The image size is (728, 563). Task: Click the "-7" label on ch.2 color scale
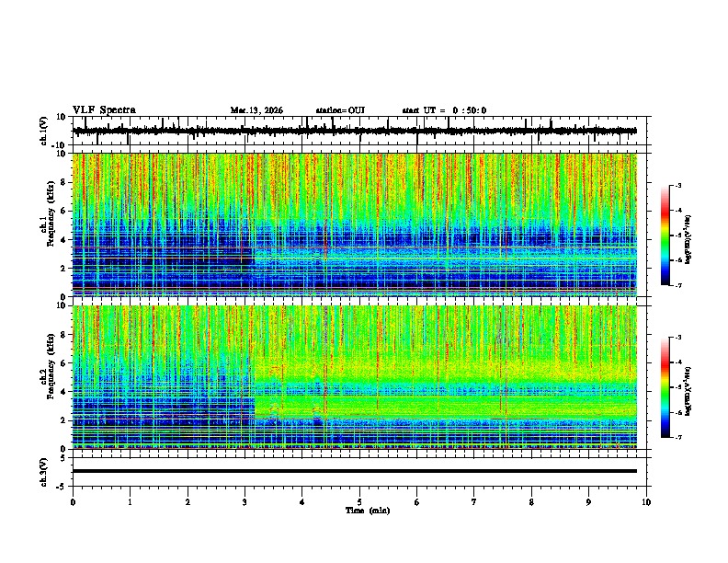[x=678, y=438]
